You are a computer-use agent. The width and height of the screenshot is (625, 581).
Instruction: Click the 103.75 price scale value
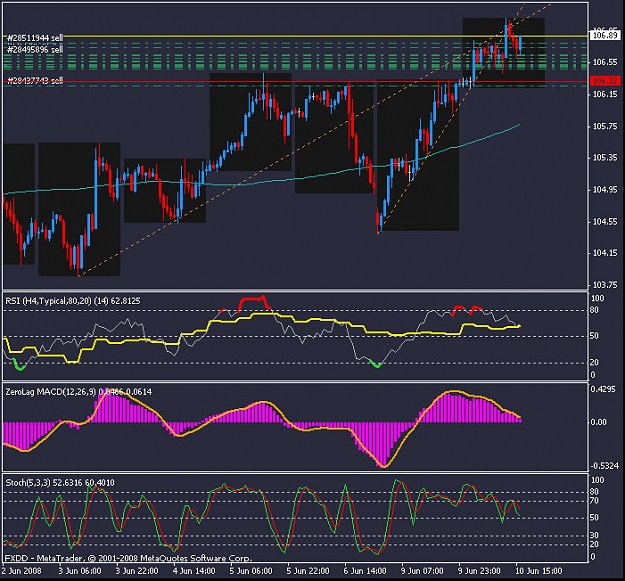click(x=605, y=285)
